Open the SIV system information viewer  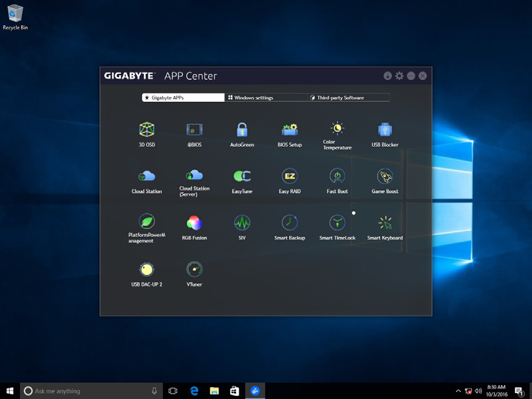click(241, 223)
